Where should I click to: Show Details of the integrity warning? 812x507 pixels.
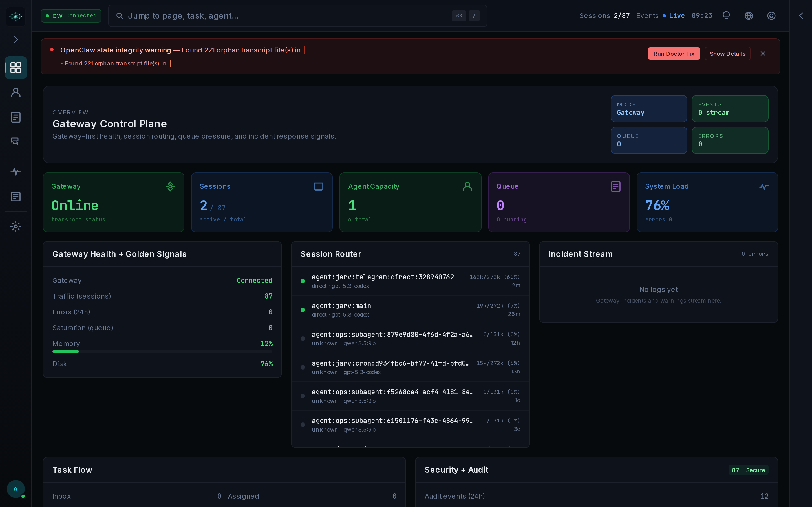(727, 53)
